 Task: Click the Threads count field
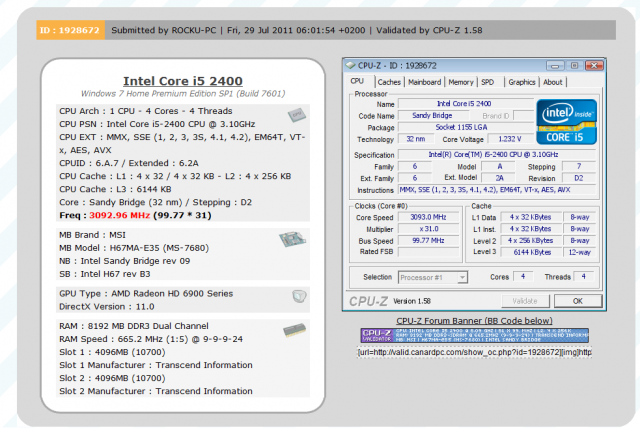(x=584, y=277)
